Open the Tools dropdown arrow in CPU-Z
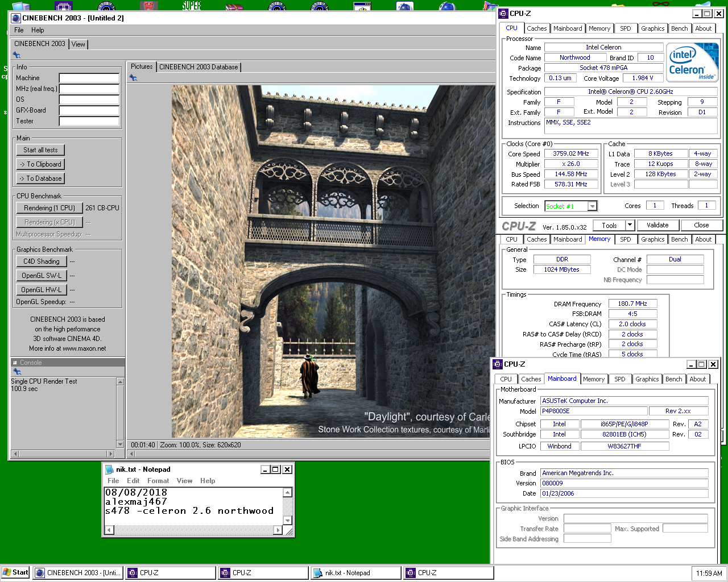 (x=630, y=225)
